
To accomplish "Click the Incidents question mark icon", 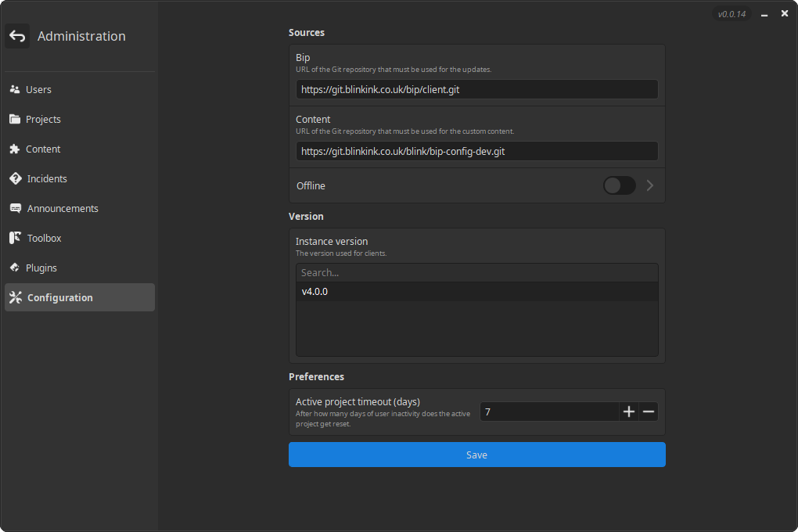I will point(15,179).
